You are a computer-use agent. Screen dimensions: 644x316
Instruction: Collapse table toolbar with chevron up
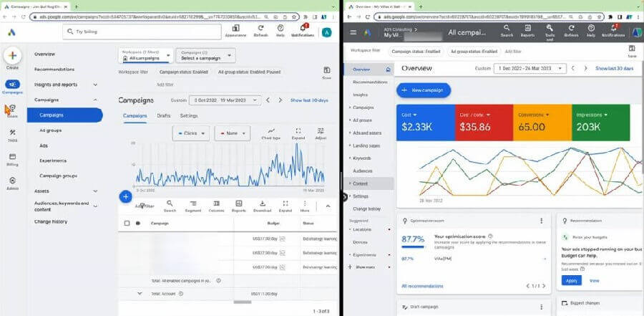coord(328,206)
